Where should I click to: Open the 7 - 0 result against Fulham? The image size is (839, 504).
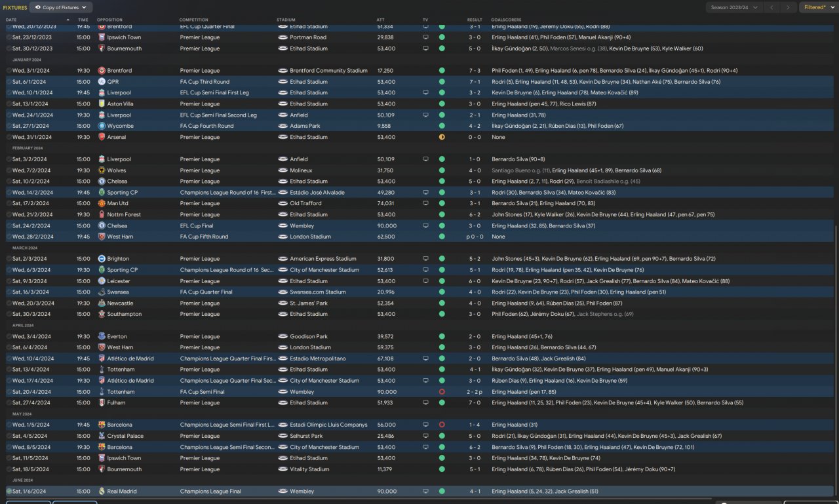point(475,403)
